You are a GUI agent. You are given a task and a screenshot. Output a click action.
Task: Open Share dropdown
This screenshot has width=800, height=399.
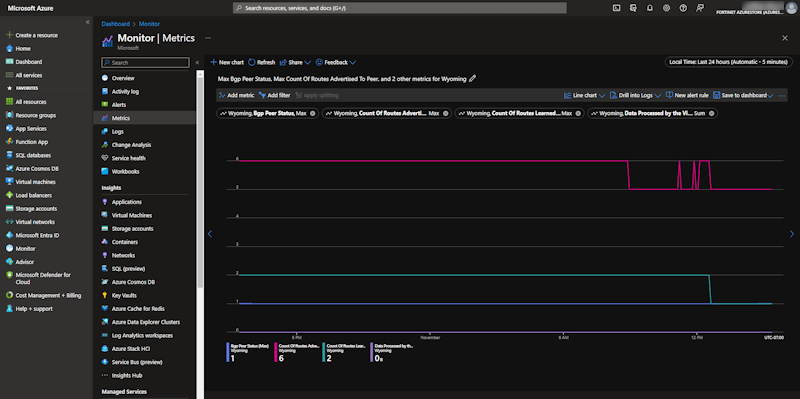[x=295, y=62]
